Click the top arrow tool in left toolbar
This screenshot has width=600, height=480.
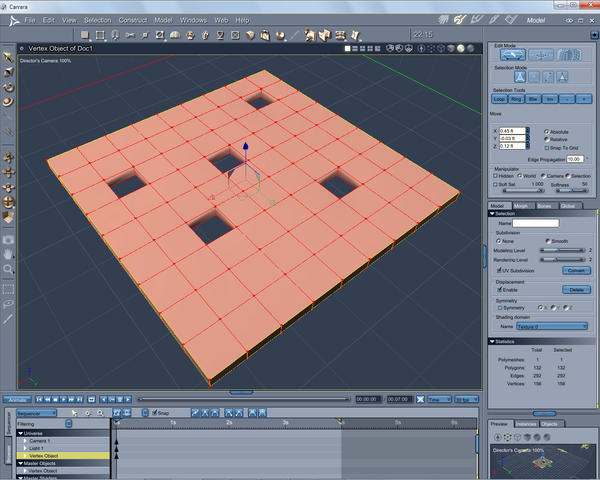tap(9, 57)
